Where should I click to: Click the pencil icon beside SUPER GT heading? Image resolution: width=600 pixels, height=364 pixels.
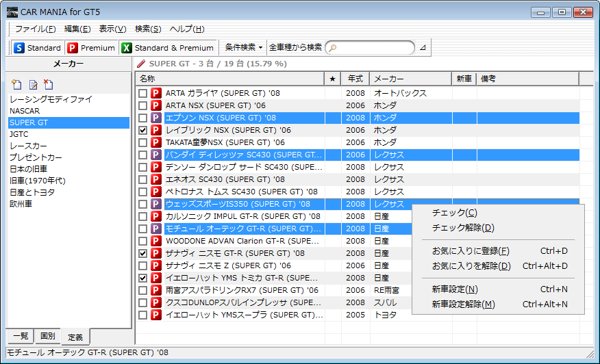click(x=141, y=64)
